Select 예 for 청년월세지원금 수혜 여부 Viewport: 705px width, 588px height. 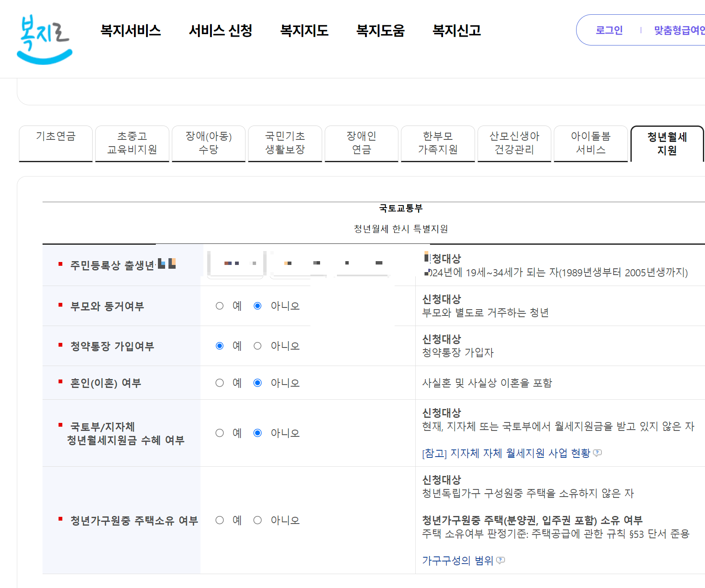[x=219, y=433]
